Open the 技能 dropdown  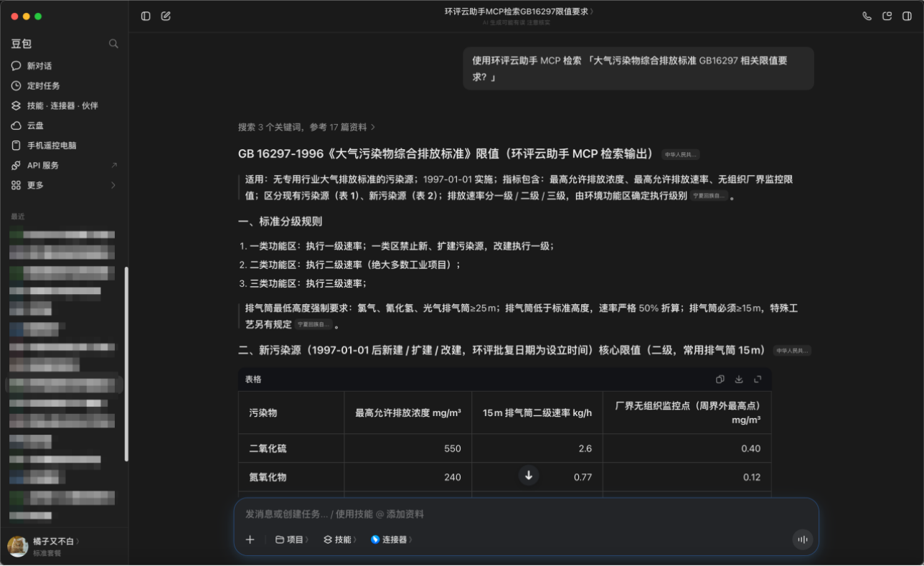pyautogui.click(x=339, y=539)
